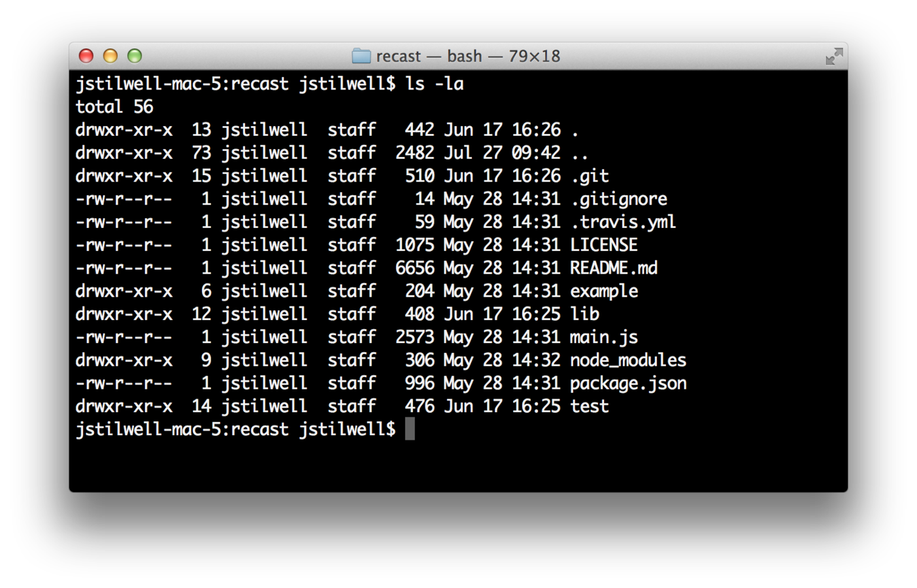
Task: Click the '.gitignore' filename in listing
Action: [x=619, y=199]
